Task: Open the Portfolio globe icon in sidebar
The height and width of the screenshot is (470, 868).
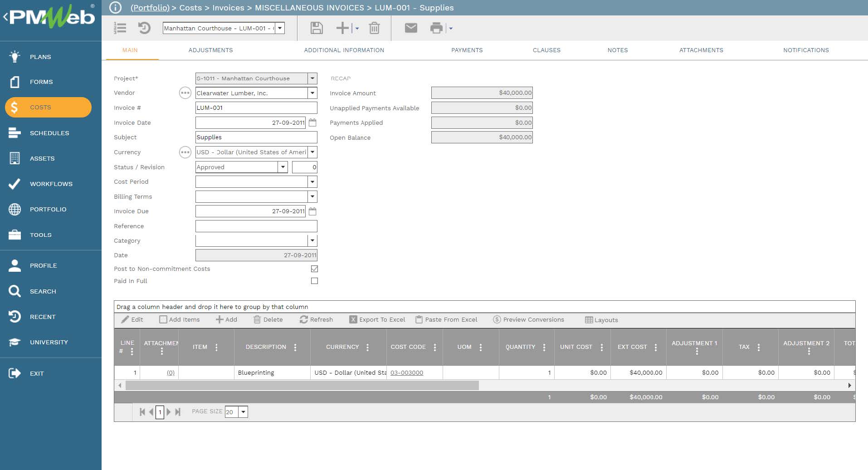Action: pyautogui.click(x=15, y=209)
